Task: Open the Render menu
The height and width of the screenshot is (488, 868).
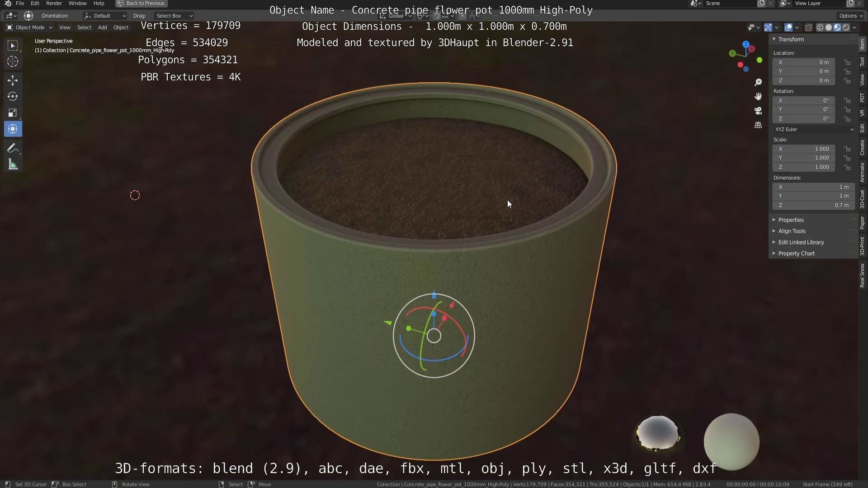Action: pos(54,3)
